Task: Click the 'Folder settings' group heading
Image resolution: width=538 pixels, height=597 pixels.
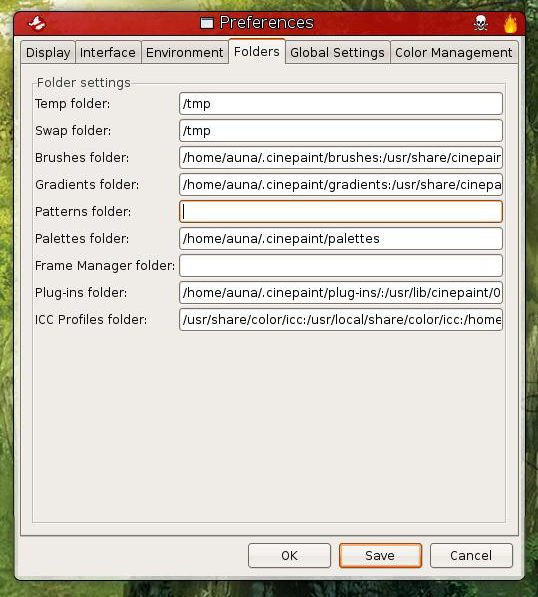Action: [84, 83]
